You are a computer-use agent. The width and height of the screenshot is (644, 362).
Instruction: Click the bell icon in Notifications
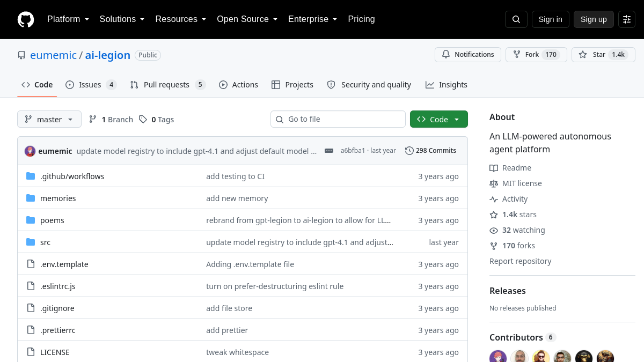[x=446, y=55]
